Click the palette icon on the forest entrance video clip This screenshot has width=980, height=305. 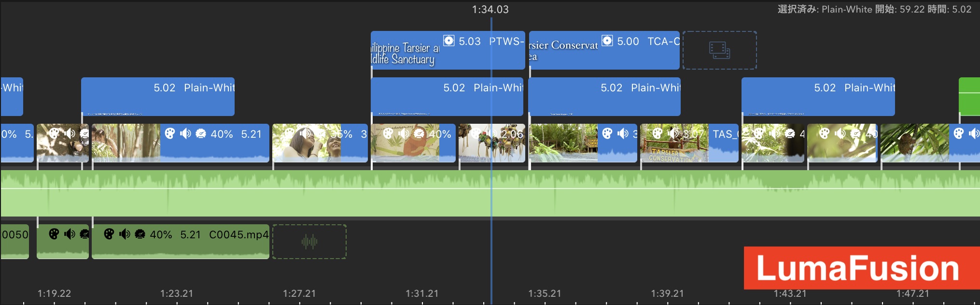point(607,133)
